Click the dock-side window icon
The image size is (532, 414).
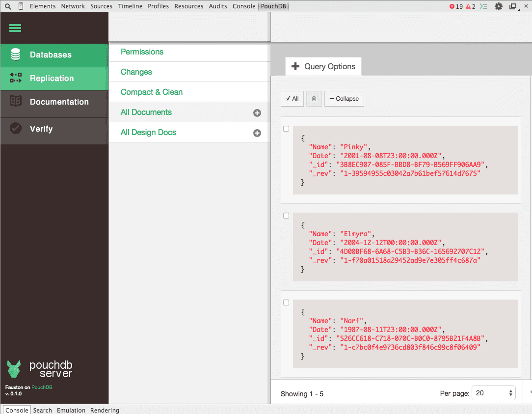coord(513,6)
